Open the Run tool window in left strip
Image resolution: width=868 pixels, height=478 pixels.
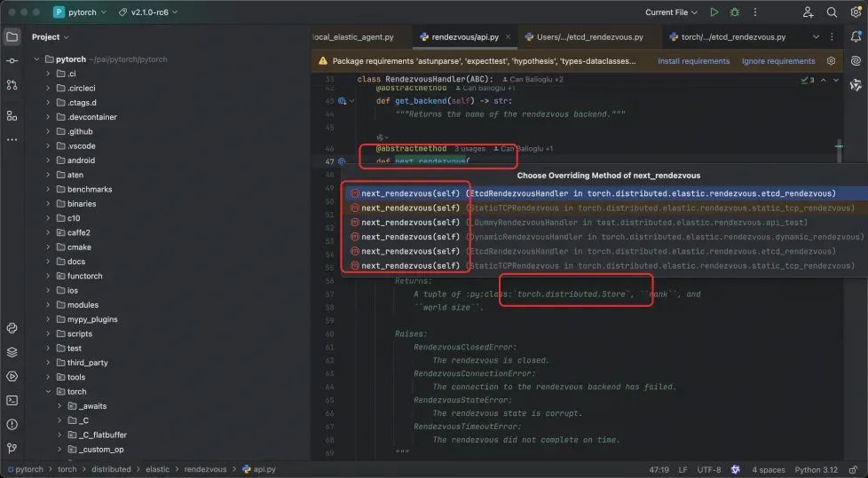pyautogui.click(x=12, y=376)
